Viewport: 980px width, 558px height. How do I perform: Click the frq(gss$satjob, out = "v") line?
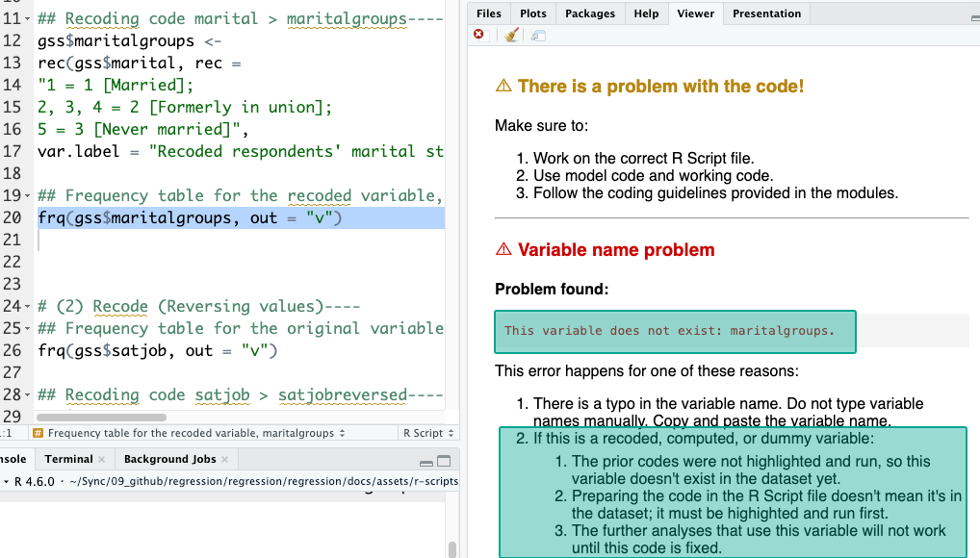158,350
